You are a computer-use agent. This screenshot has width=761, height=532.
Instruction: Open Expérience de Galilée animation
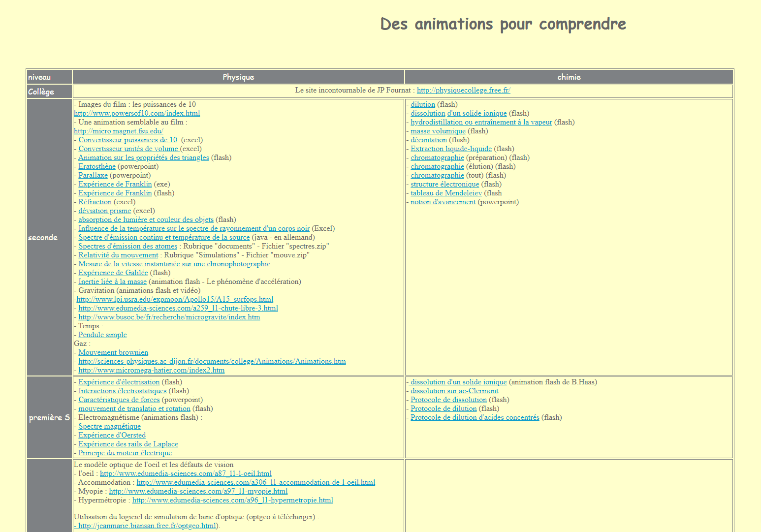point(113,273)
